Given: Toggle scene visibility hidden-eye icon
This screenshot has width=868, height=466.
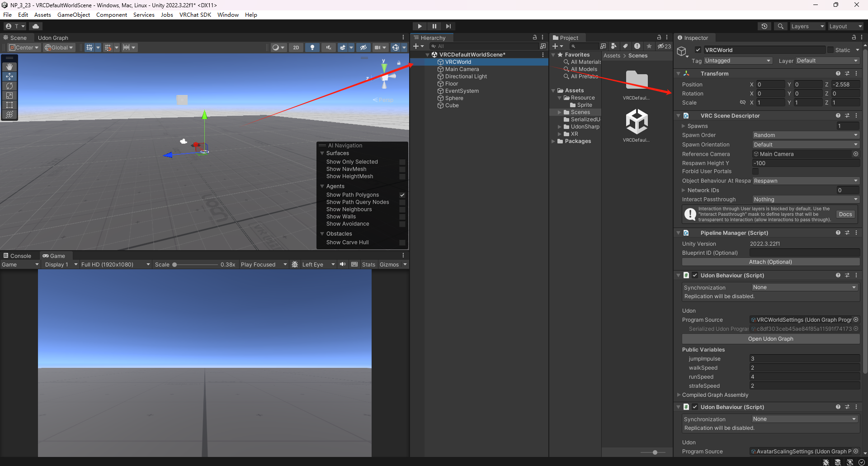Looking at the screenshot, I should point(363,48).
